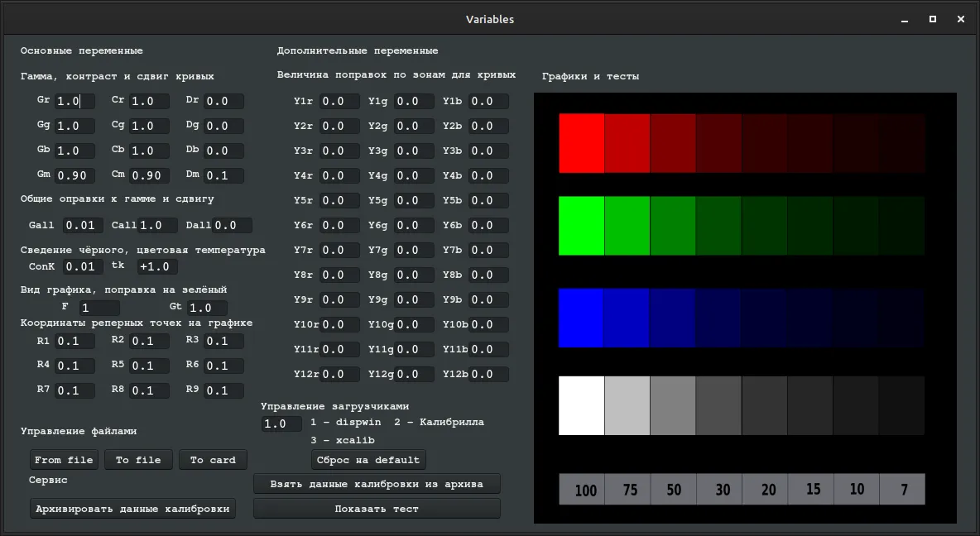Click the Y12b input field
The image size is (980, 536).
(488, 374)
